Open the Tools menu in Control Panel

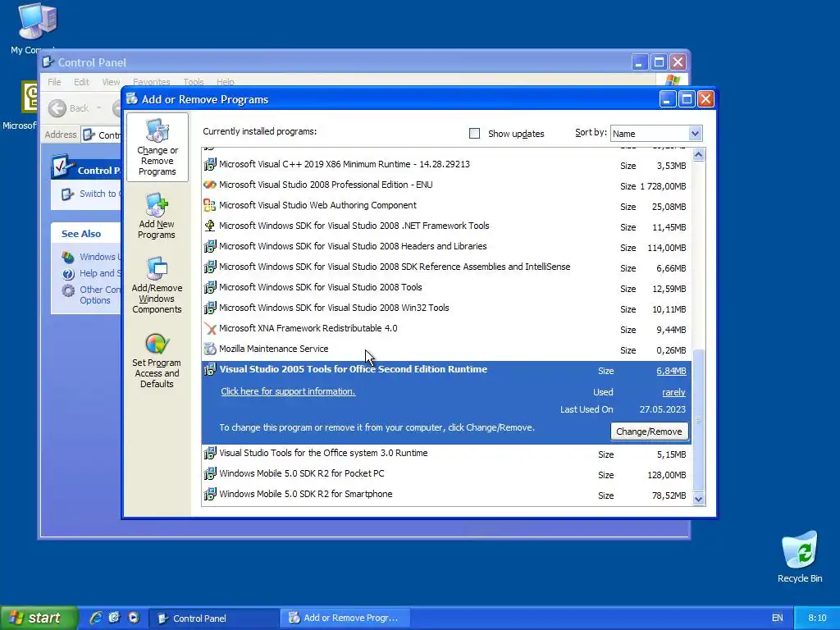(x=194, y=82)
